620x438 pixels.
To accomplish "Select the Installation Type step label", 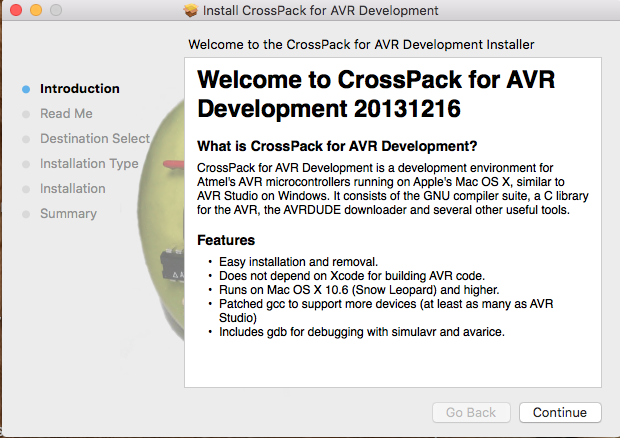I will click(x=89, y=164).
